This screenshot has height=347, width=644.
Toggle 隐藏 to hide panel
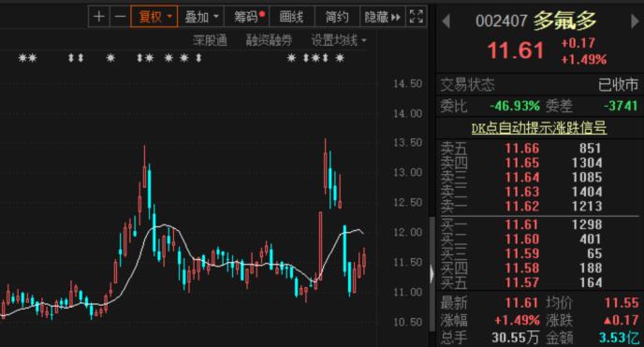click(376, 17)
